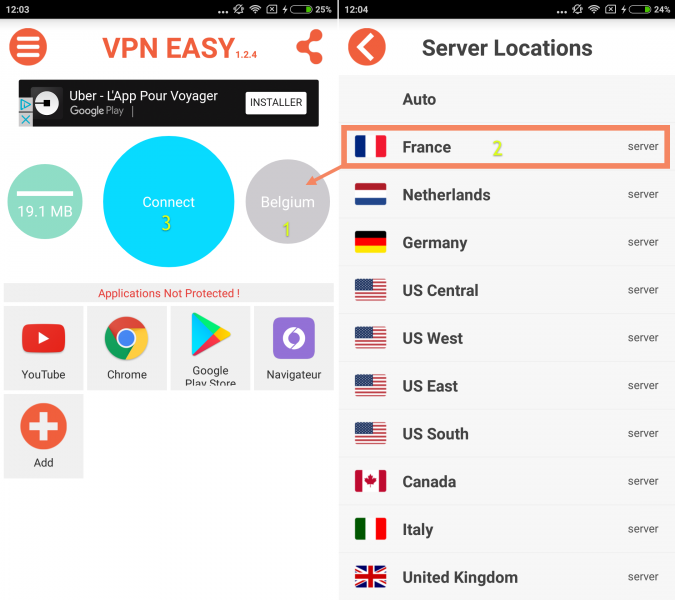Select the Canada server
This screenshot has width=675, height=600.
coord(507,481)
